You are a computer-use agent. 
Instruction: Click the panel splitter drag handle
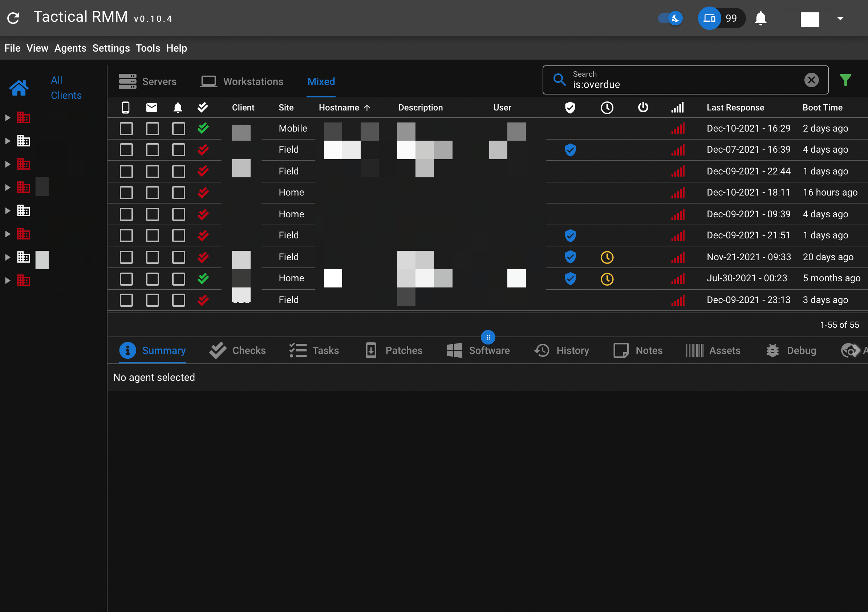(488, 337)
